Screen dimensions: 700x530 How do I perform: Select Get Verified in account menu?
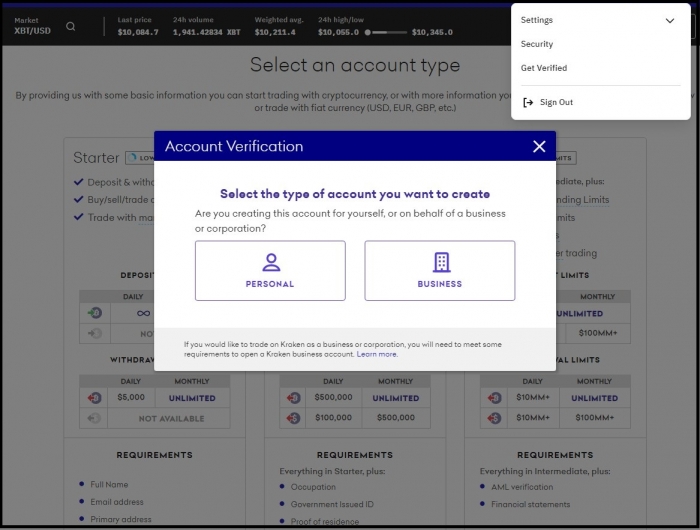click(544, 68)
